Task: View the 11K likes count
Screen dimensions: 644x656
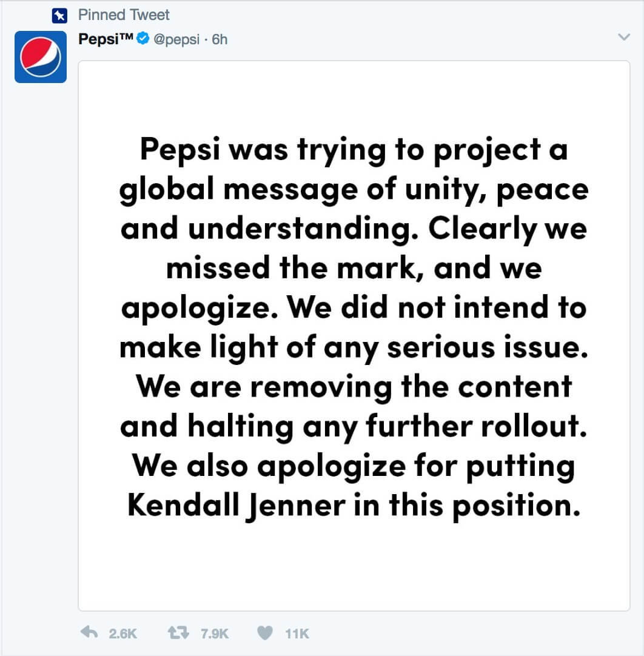Action: [x=297, y=634]
